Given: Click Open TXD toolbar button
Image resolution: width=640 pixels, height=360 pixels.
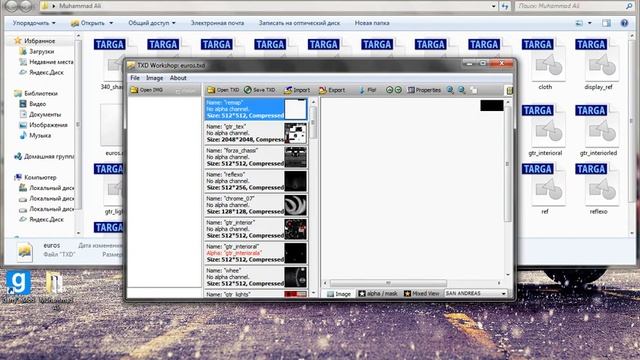Looking at the screenshot, I should 223,90.
